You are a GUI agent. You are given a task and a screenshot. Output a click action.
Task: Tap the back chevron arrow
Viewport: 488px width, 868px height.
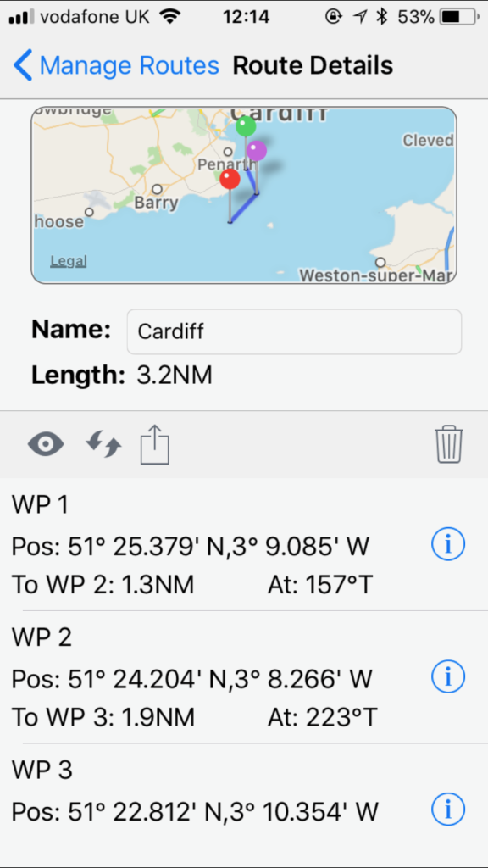(23, 65)
